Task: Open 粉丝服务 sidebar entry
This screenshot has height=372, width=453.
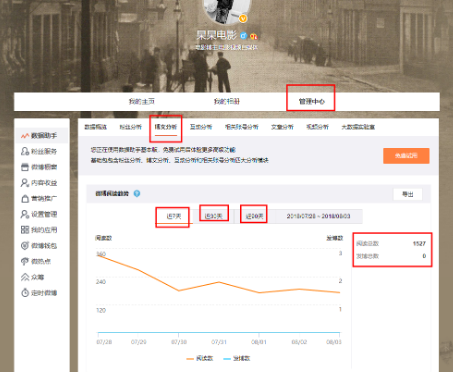Action: pyautogui.click(x=39, y=151)
